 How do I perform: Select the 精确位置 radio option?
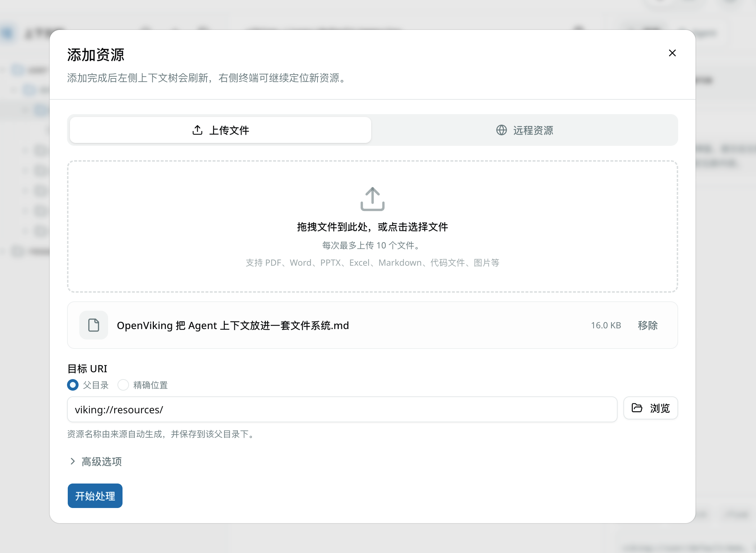[123, 385]
